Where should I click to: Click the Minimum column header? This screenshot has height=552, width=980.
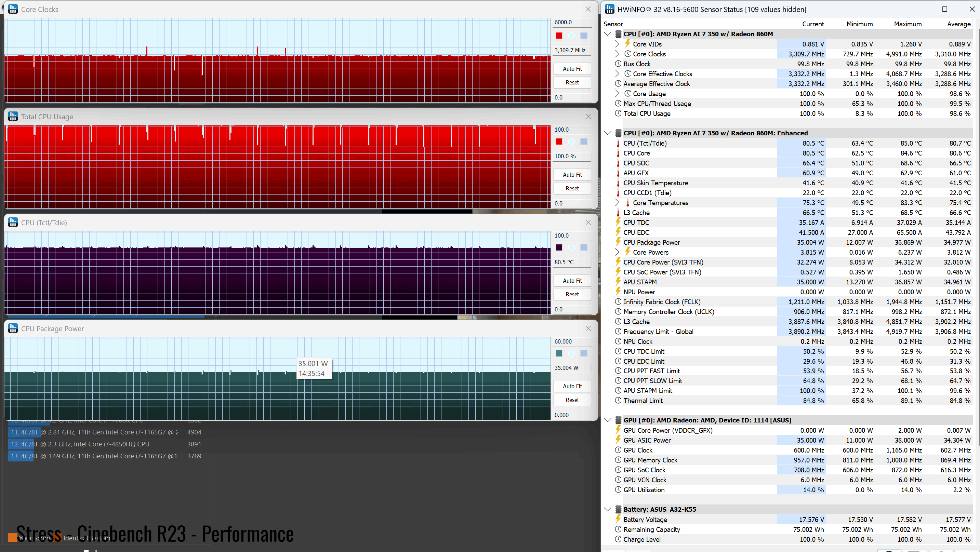click(x=850, y=24)
